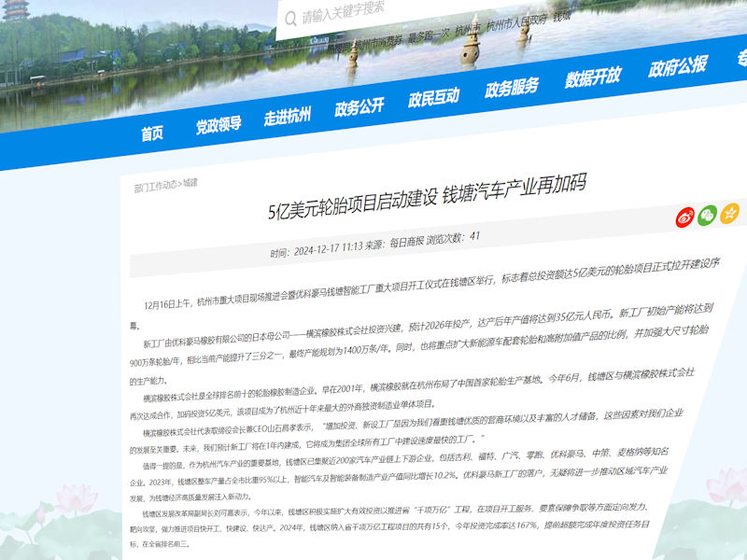
Task: Click the line starting 企业。2023年
Action: (399, 477)
